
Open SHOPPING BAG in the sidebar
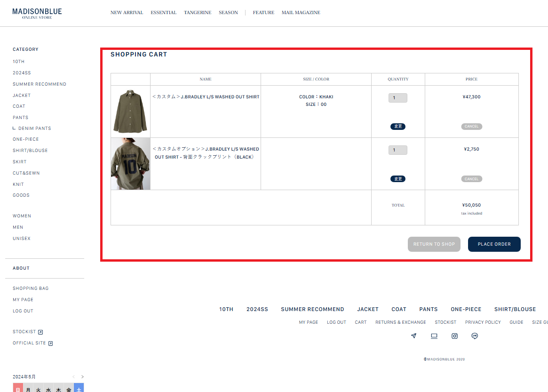pos(31,288)
